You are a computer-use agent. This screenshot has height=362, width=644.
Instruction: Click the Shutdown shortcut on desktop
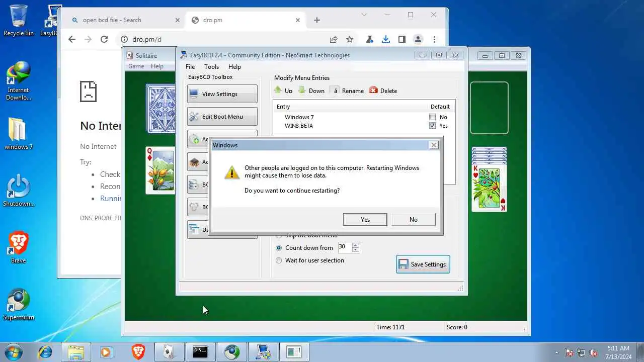point(19,191)
